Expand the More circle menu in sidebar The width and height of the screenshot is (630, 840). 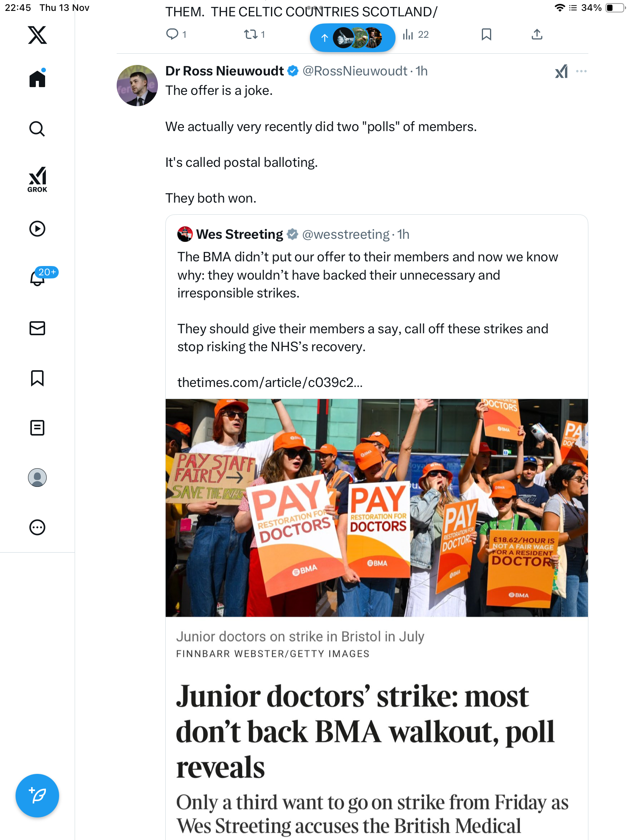tap(37, 527)
